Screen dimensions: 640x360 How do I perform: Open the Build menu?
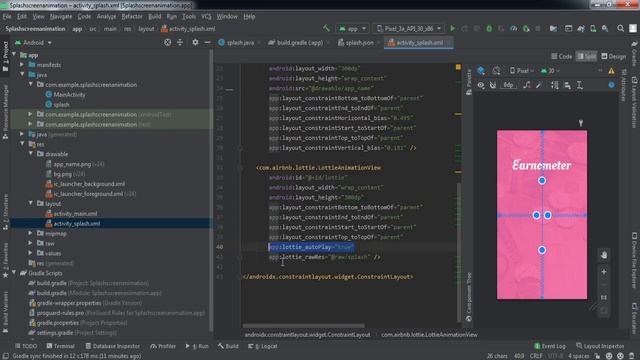154,16
